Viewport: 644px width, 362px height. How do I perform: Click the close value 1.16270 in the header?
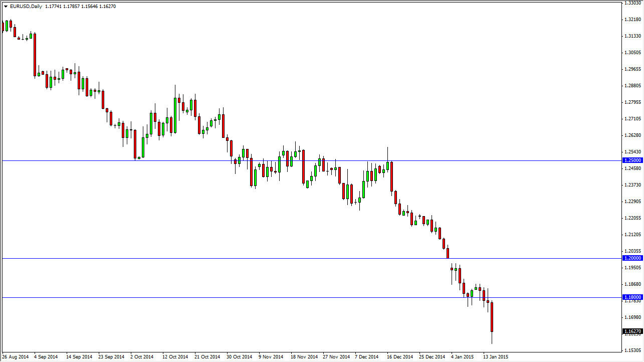pyautogui.click(x=108, y=7)
